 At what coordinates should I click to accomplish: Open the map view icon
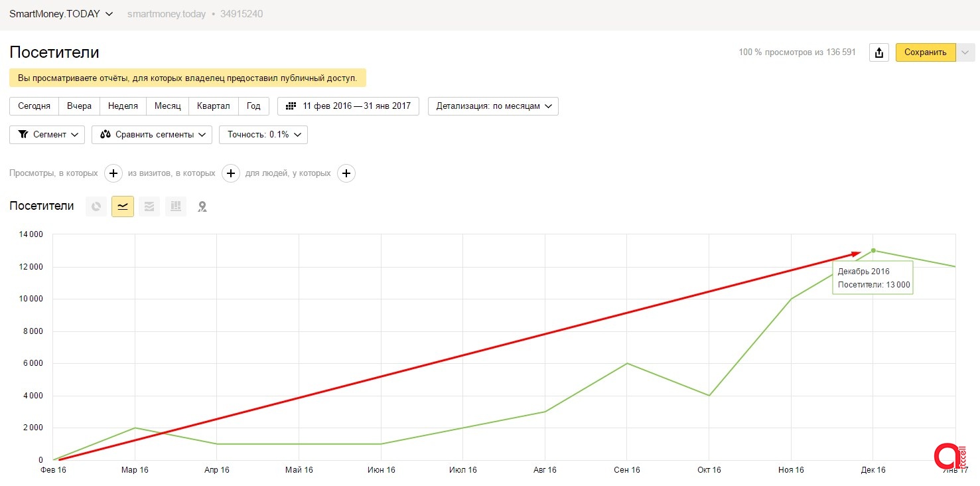pos(202,206)
